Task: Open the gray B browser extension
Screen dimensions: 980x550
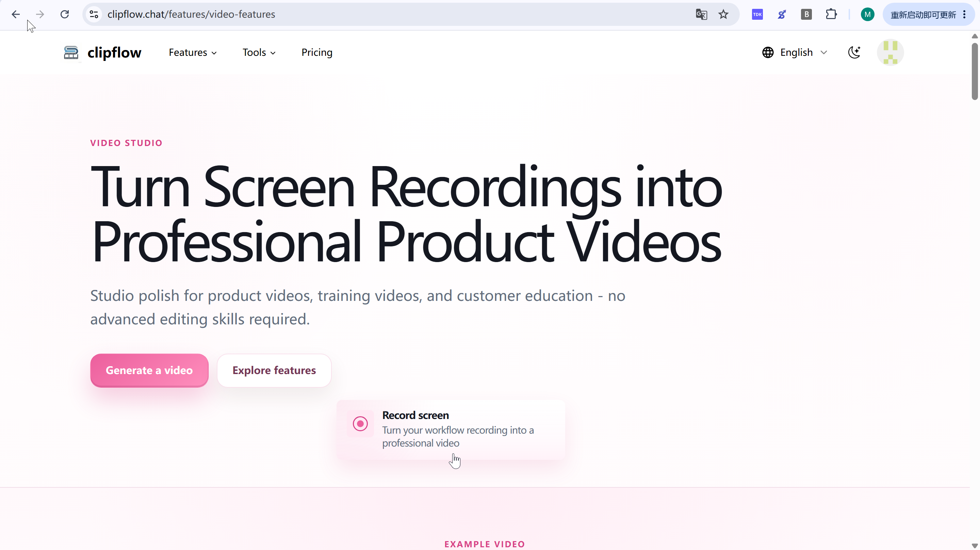Action: click(806, 14)
